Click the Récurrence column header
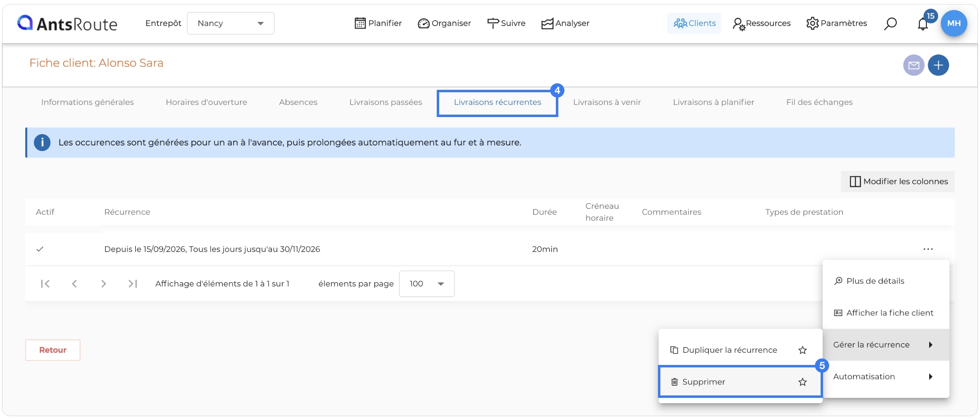The image size is (980, 419). pos(127,212)
